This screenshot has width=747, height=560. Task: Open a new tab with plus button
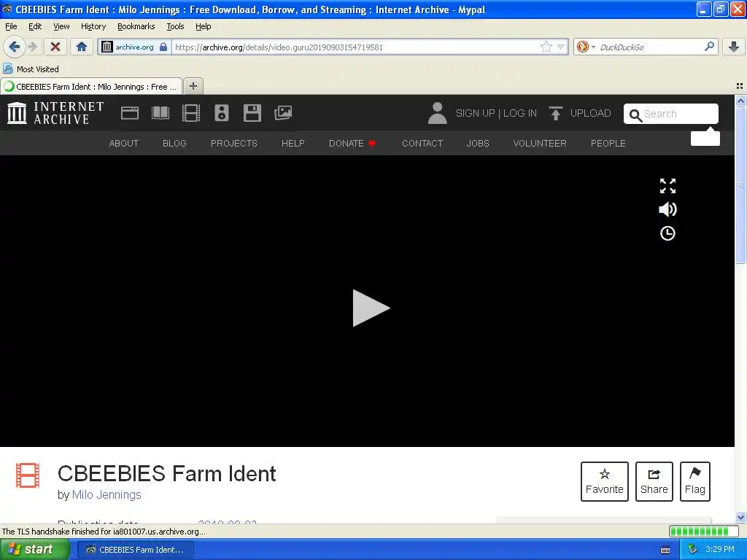coord(193,86)
